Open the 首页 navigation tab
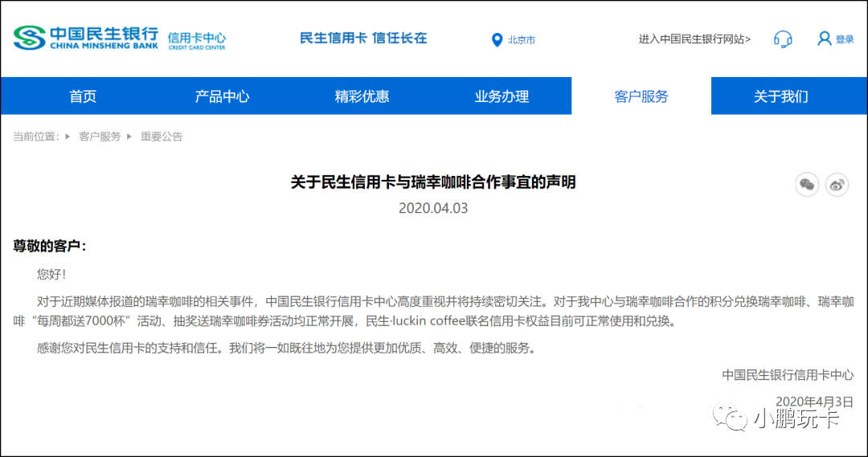Image resolution: width=868 pixels, height=457 pixels. (83, 96)
